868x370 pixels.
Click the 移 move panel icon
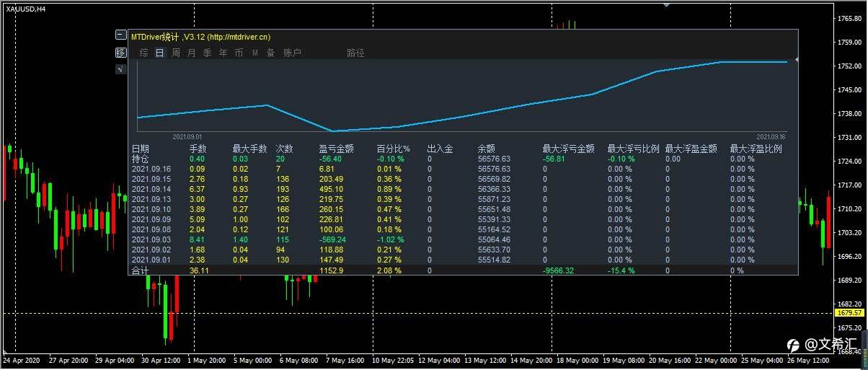click(120, 53)
